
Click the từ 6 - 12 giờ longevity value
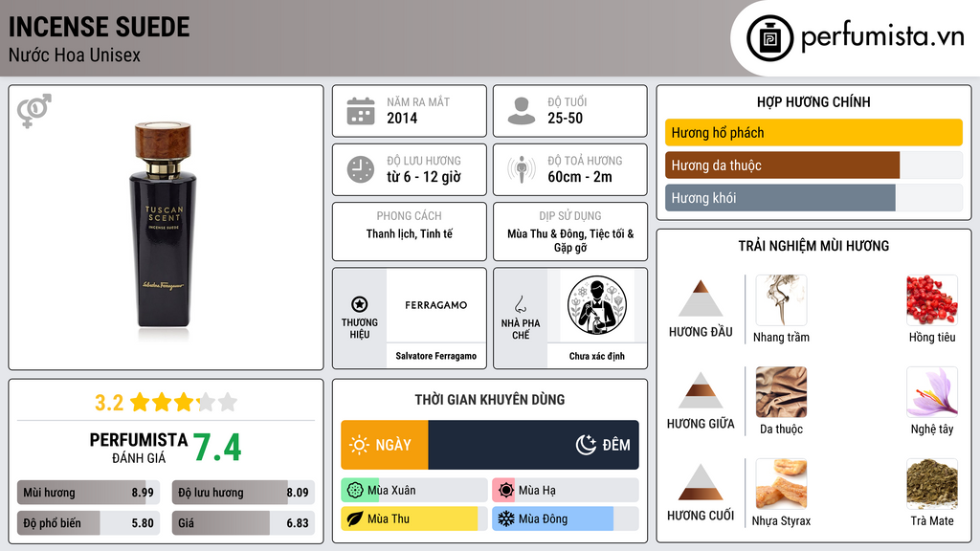tap(424, 177)
